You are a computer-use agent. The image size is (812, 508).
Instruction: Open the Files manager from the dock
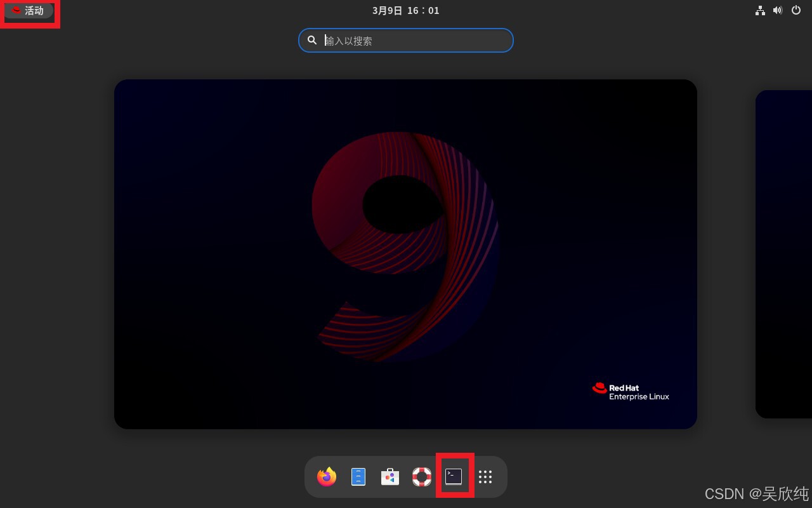[358, 477]
